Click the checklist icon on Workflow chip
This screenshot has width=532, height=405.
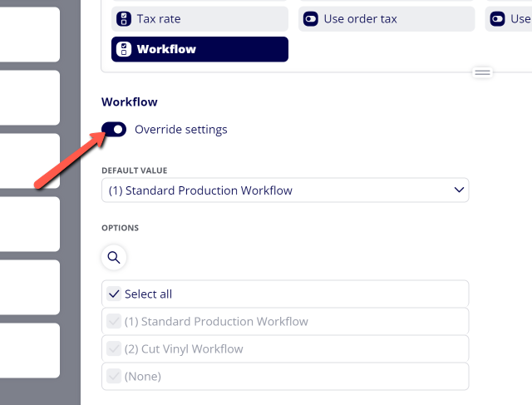(x=124, y=49)
